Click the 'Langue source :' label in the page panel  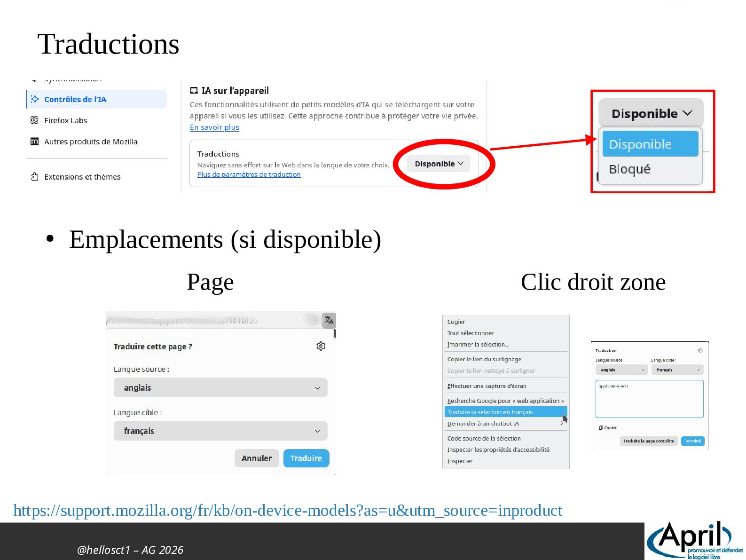coord(141,370)
